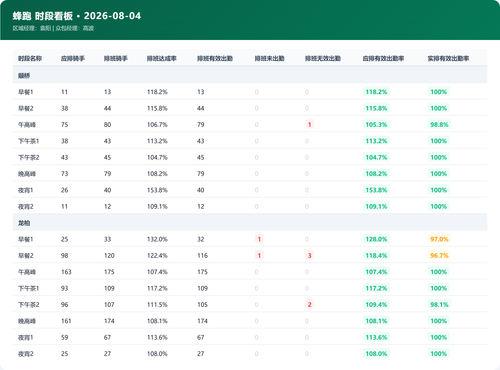Image resolution: width=500 pixels, height=370 pixels.
Task: Click the 应排有效出勤率 column header
Action: click(383, 58)
